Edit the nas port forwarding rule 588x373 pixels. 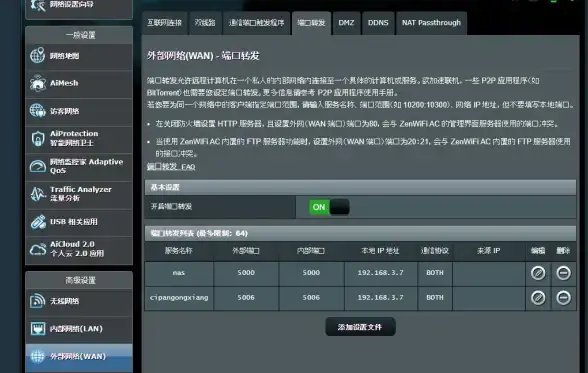(x=538, y=273)
